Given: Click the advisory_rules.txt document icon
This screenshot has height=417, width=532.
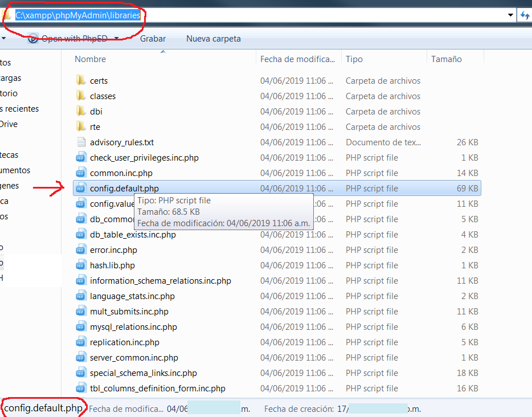Looking at the screenshot, I should coord(81,142).
